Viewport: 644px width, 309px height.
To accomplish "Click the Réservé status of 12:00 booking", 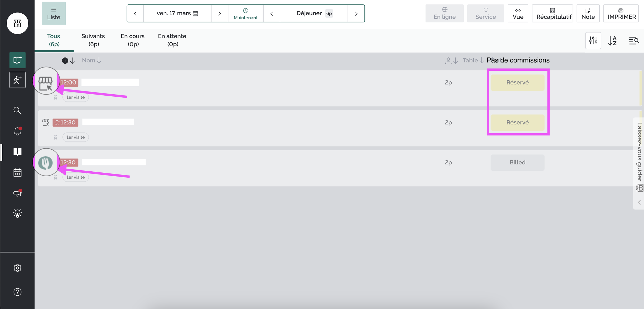I will point(517,82).
